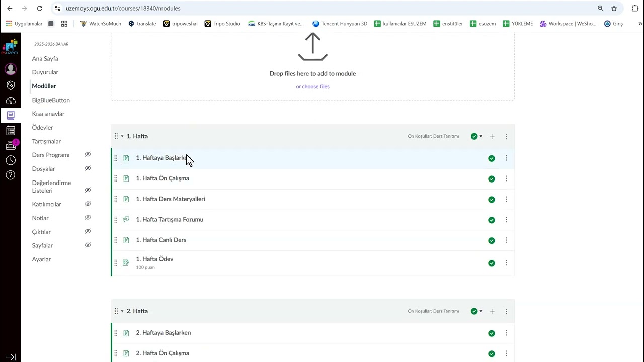Open 1. Hafta Ön Çalışma page link
Viewport: 644px width, 362px height.
pyautogui.click(x=163, y=178)
